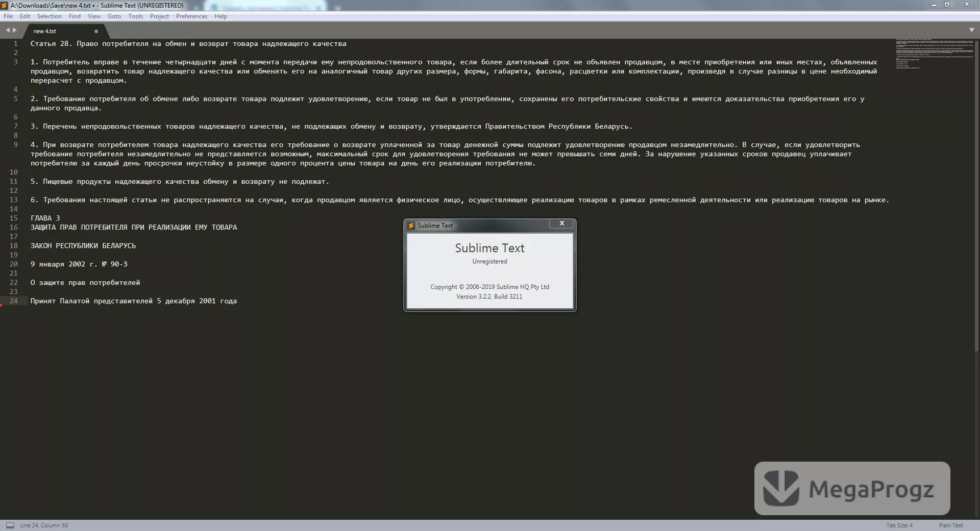Open the Tools menu
This screenshot has width=980, height=531.
[x=135, y=16]
